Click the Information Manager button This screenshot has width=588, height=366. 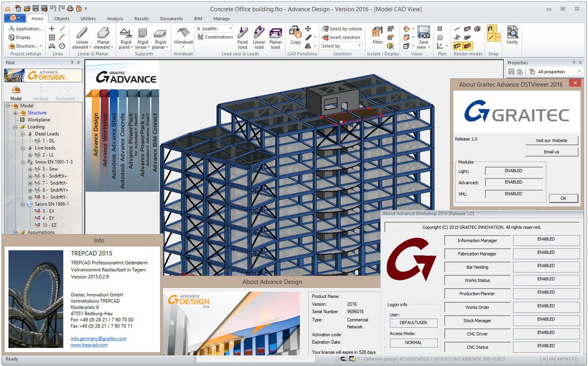coord(477,240)
